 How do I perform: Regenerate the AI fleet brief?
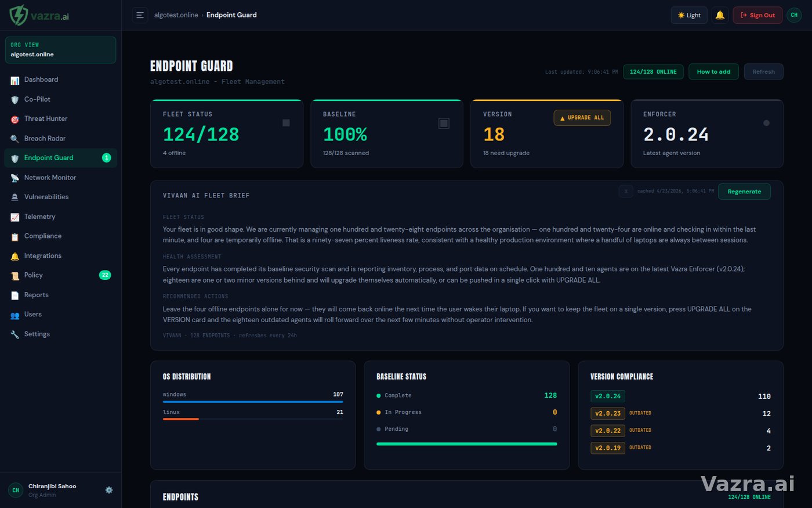[744, 192]
